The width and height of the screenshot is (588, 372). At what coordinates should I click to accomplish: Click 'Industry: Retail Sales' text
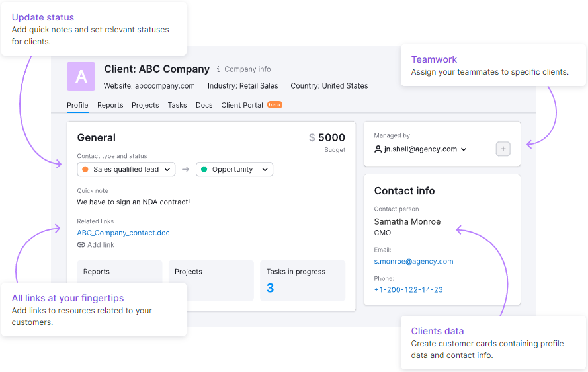click(243, 86)
